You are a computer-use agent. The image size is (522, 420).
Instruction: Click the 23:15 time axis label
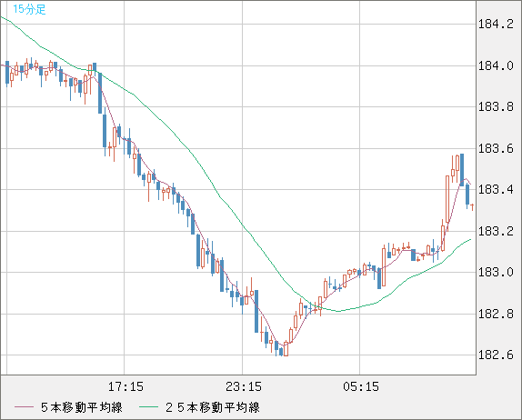pos(244,386)
